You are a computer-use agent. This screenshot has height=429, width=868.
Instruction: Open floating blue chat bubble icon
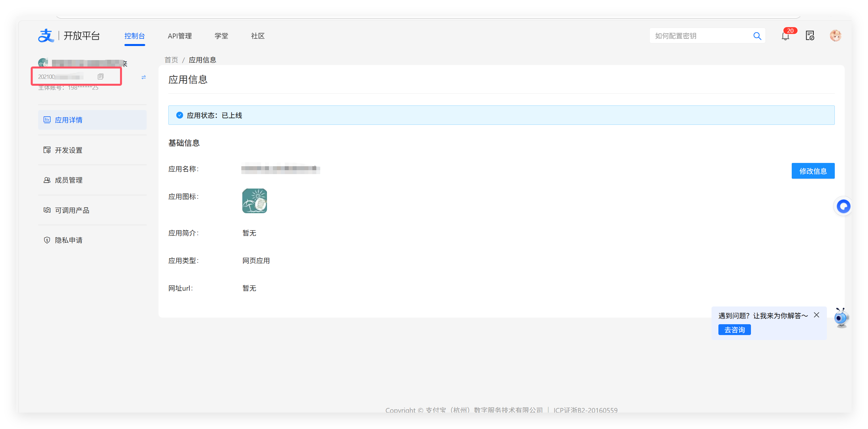[x=843, y=206]
